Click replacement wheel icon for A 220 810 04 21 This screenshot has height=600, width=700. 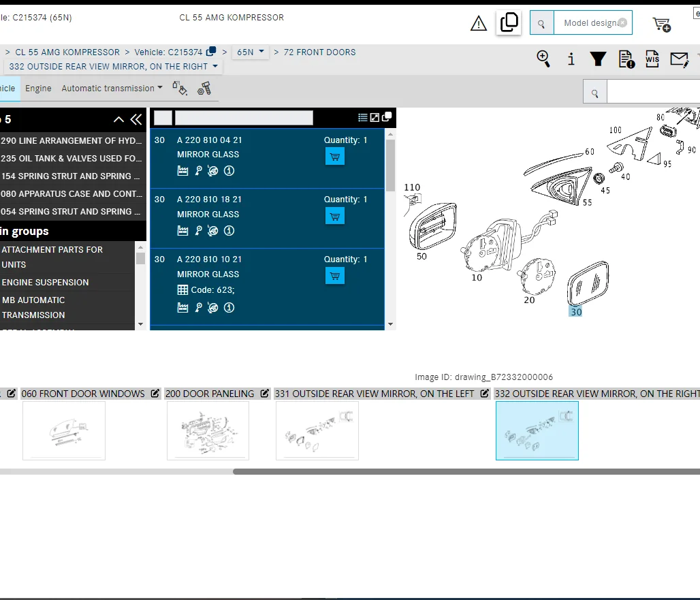click(x=213, y=171)
